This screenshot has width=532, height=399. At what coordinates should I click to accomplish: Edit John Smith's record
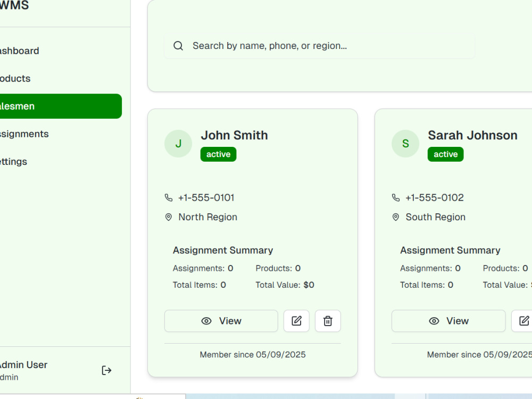pyautogui.click(x=296, y=321)
